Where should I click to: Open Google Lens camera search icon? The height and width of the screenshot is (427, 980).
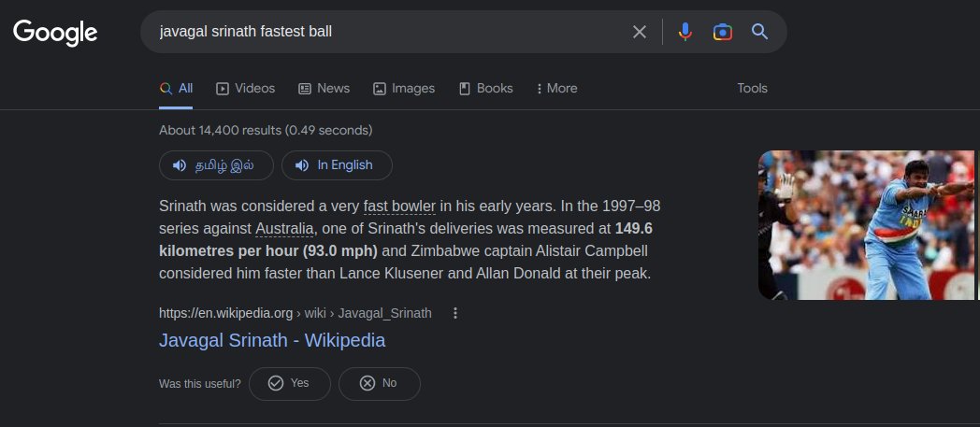pos(723,32)
